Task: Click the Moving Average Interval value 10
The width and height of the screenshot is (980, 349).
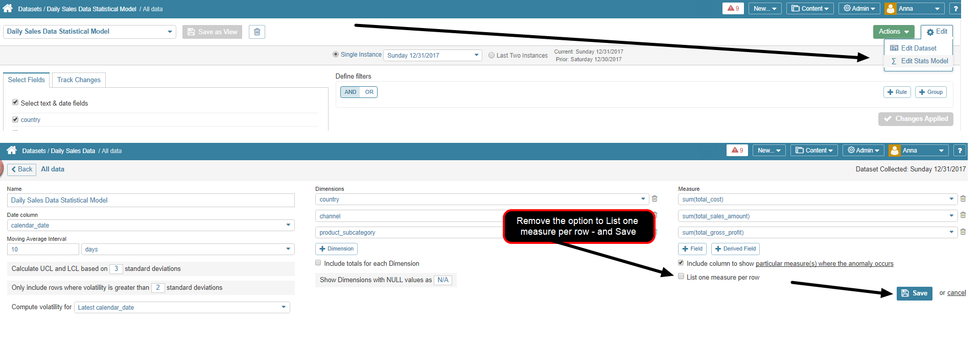Action: (43, 249)
